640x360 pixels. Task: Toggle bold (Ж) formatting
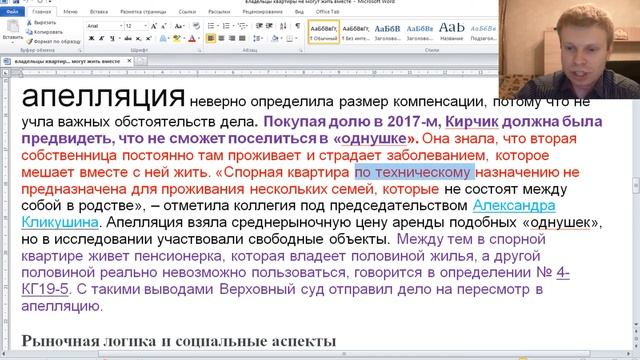tap(91, 38)
